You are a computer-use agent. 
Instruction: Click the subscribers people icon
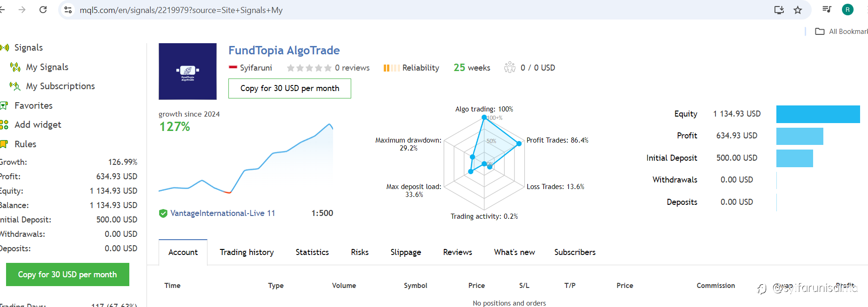coord(510,67)
